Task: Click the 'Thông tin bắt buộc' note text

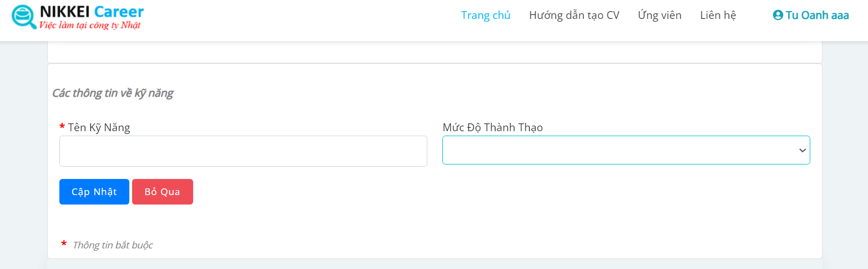Action: pyautogui.click(x=113, y=245)
